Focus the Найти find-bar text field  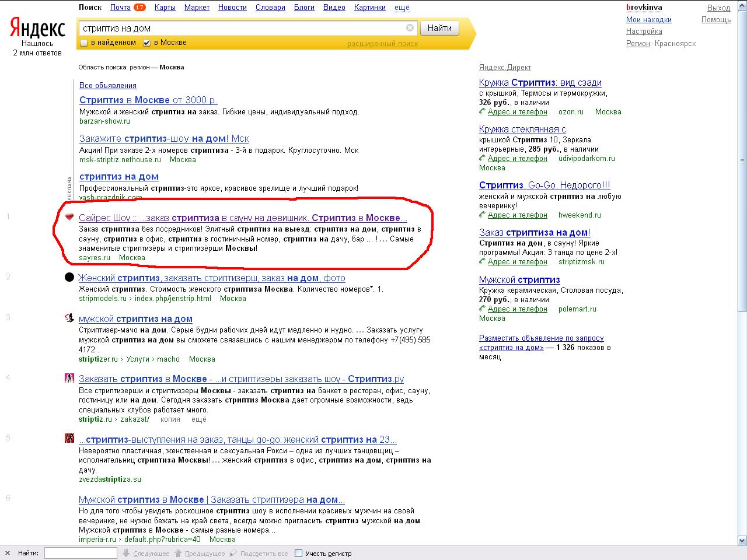click(81, 553)
